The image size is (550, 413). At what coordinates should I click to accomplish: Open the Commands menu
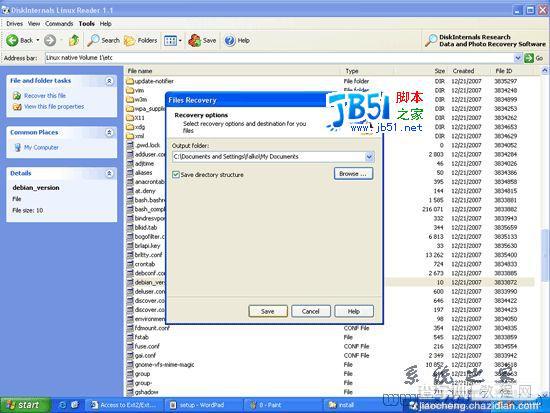point(59,24)
